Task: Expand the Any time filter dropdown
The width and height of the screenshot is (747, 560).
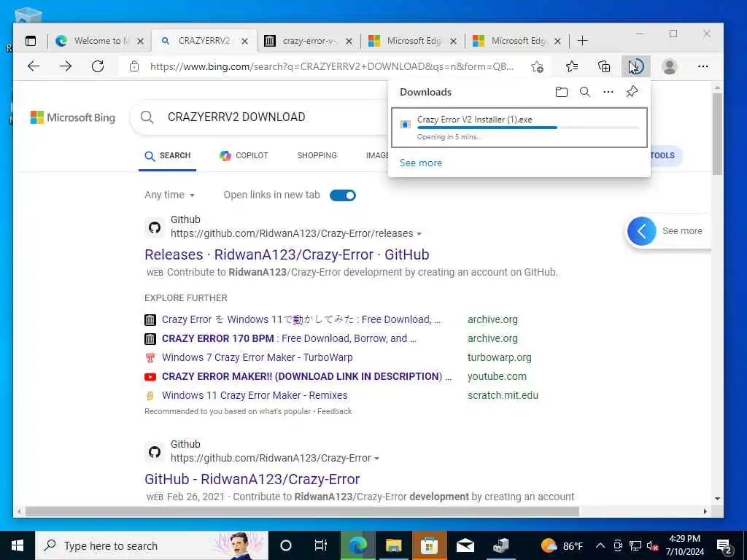Action: click(x=169, y=195)
